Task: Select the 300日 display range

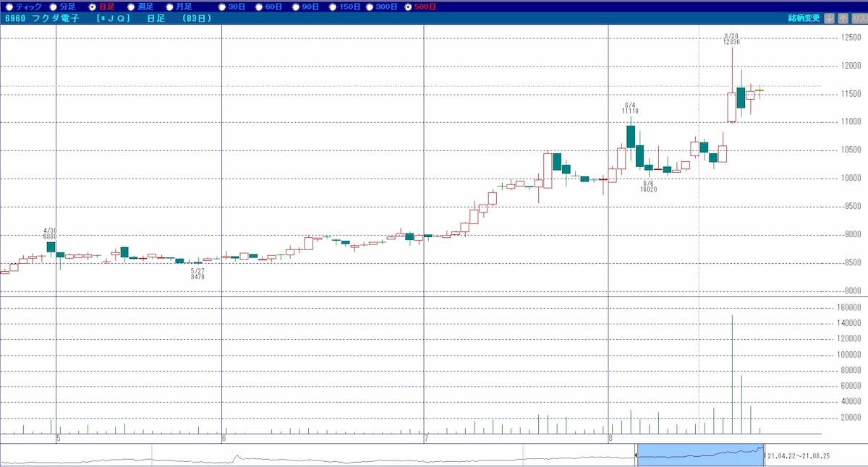Action: pos(370,7)
